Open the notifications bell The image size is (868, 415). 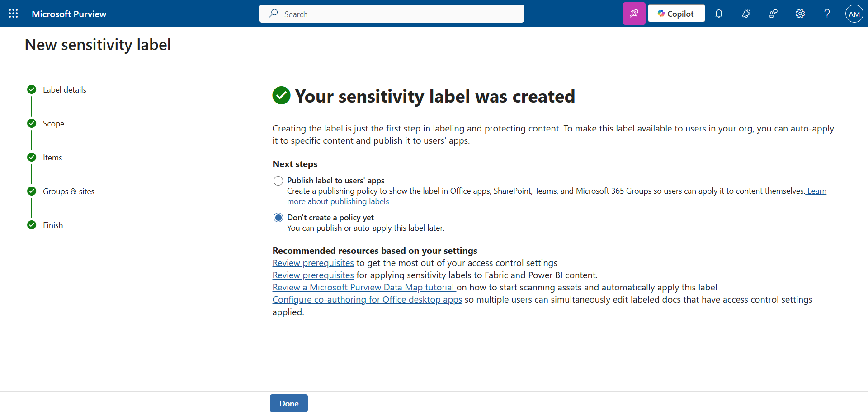(719, 14)
